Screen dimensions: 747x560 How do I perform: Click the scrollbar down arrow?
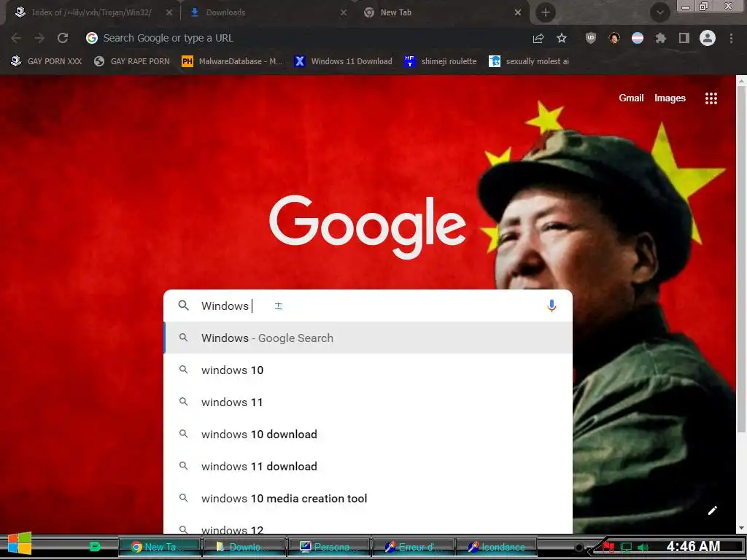point(741,528)
